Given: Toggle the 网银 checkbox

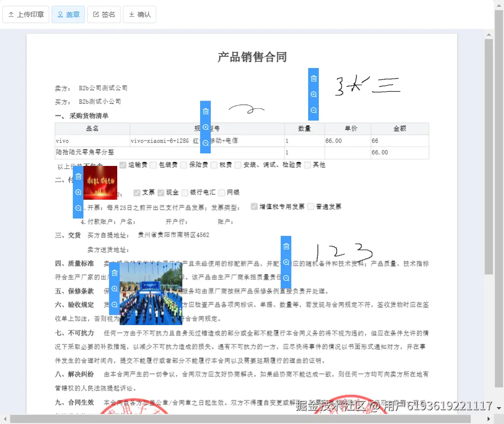Looking at the screenshot, I should pyautogui.click(x=221, y=192).
